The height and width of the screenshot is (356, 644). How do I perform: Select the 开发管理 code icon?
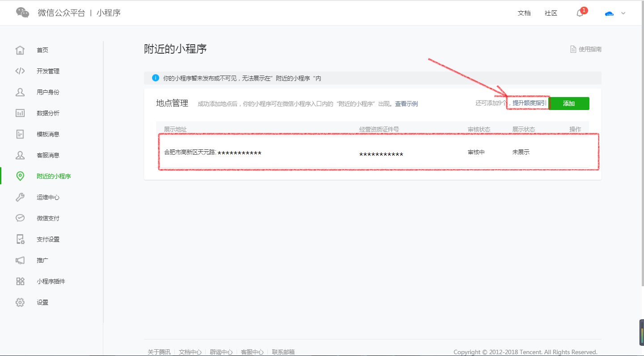click(x=20, y=71)
